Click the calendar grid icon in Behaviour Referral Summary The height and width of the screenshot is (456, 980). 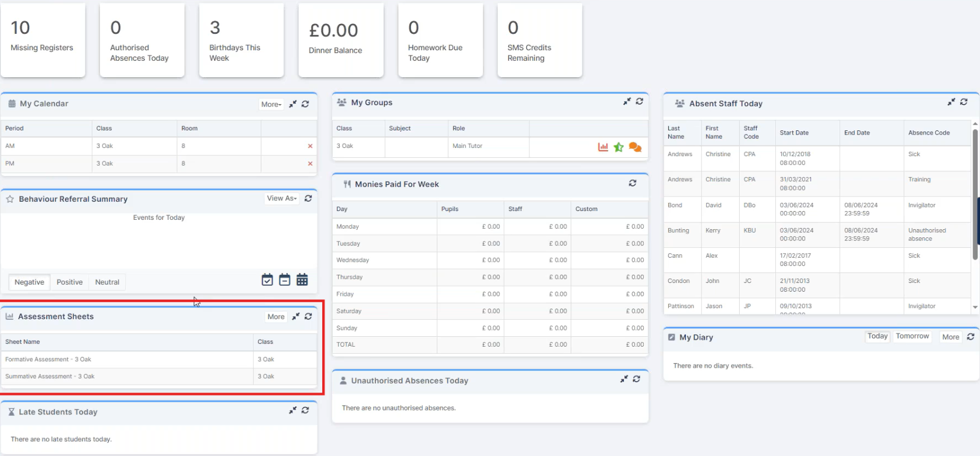coord(302,280)
